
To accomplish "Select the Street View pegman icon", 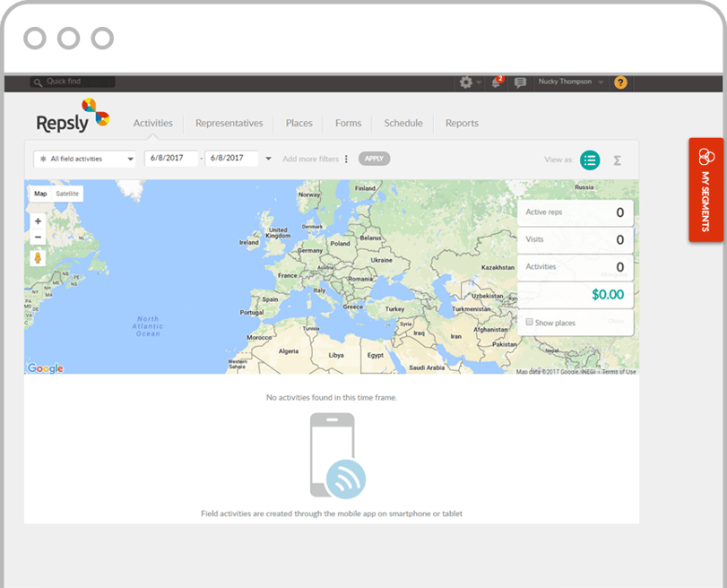I will (38, 258).
